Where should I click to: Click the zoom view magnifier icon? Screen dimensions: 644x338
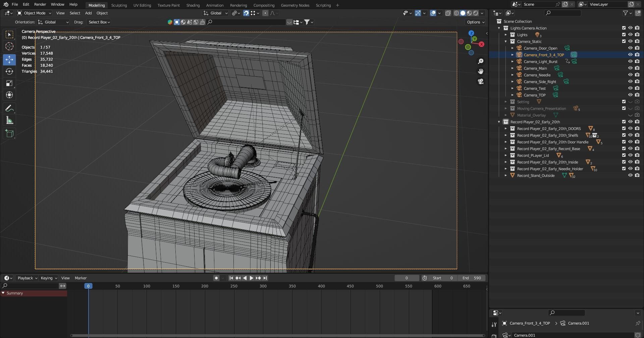[x=481, y=61]
